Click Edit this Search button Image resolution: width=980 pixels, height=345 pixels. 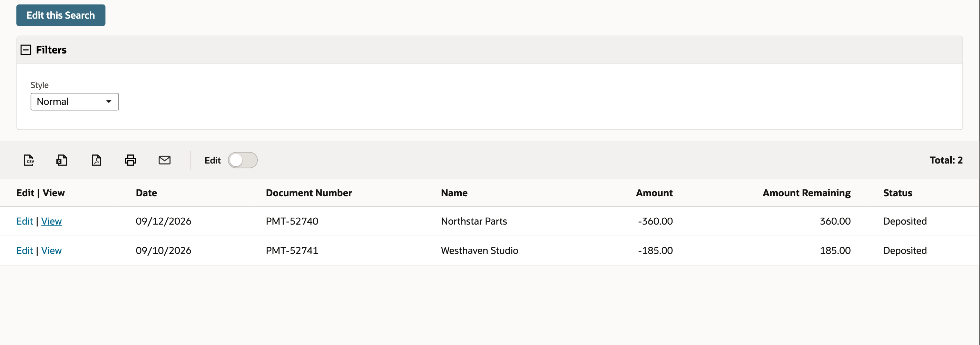pyautogui.click(x=61, y=15)
